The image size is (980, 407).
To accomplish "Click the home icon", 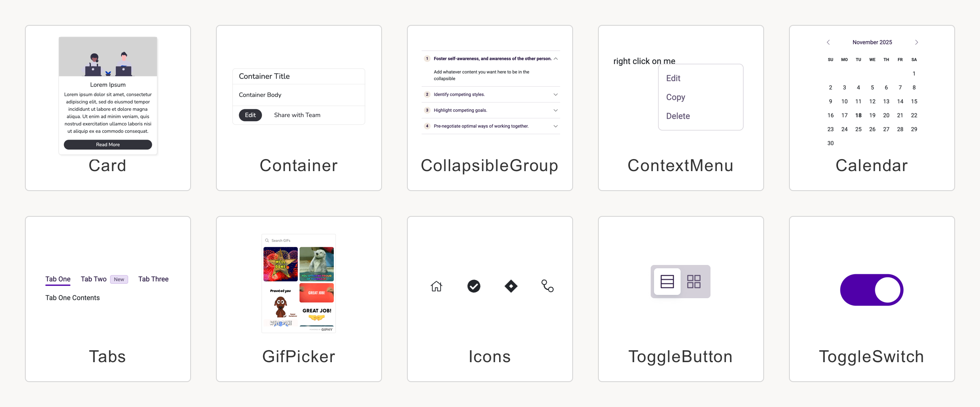I will tap(436, 286).
